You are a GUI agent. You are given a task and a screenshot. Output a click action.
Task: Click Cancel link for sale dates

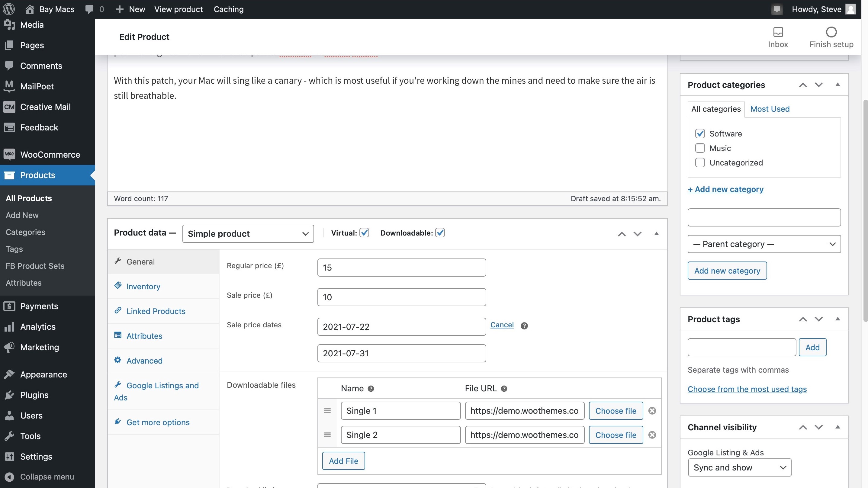pyautogui.click(x=502, y=325)
